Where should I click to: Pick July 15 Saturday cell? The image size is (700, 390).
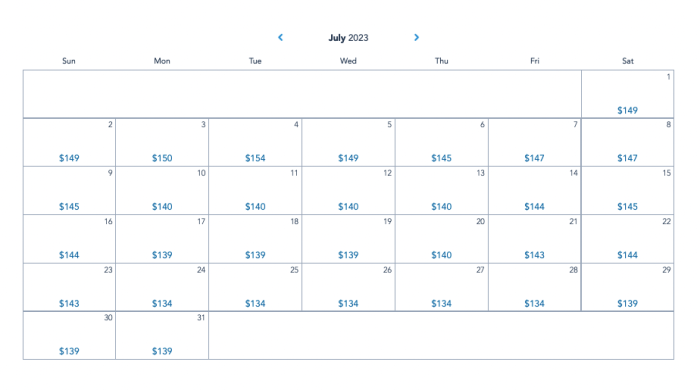coord(627,191)
